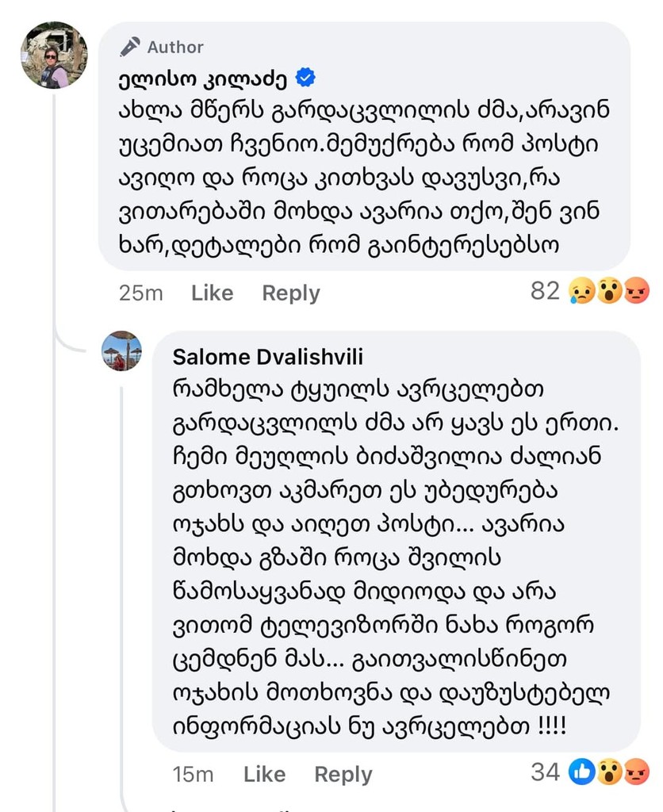Click the blue verified badge next to ელისო კილაძე
This screenshot has width=663, height=812.
[305, 77]
